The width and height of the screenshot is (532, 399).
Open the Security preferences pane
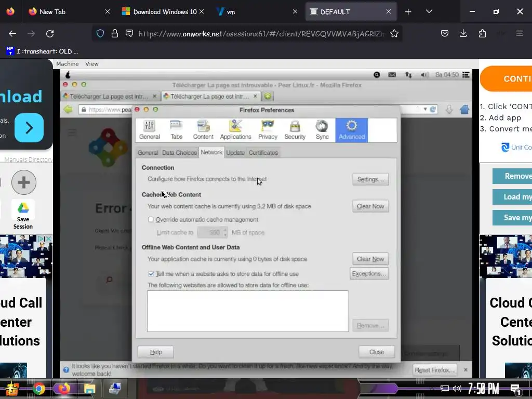[295, 130]
